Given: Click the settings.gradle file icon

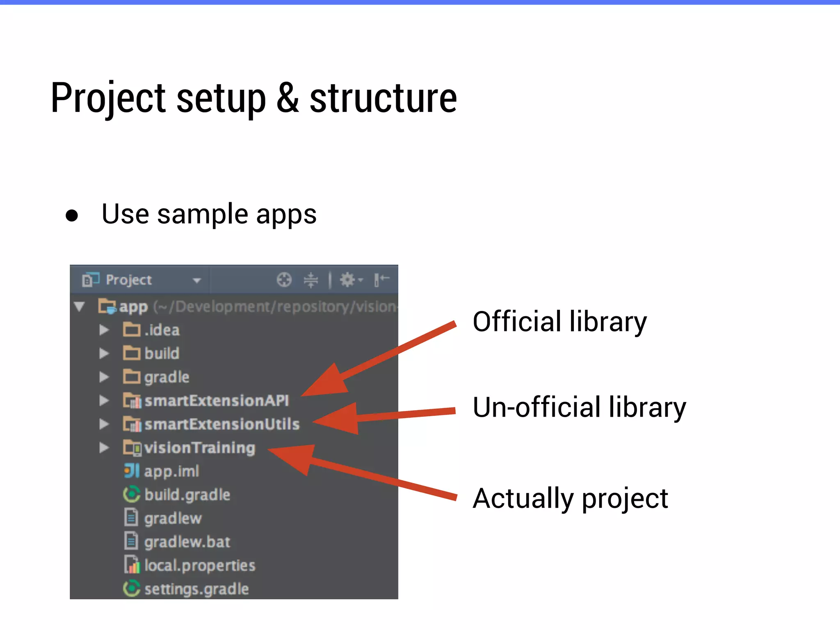Looking at the screenshot, I should (132, 589).
